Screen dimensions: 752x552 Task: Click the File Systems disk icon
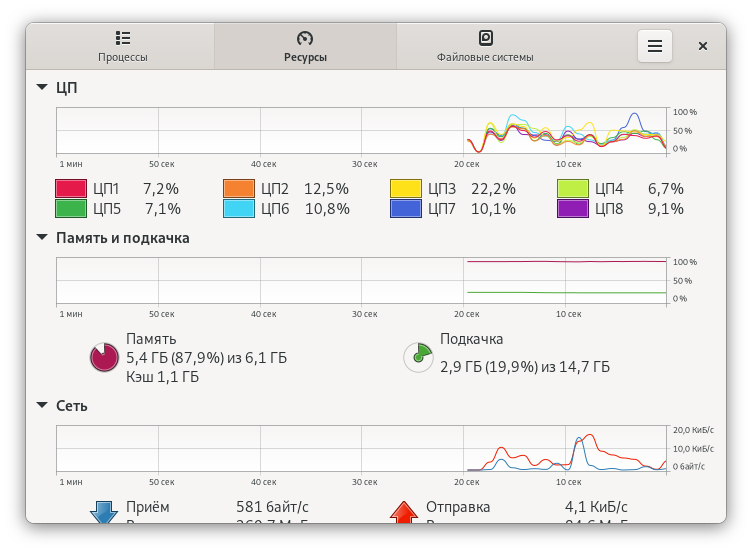tap(485, 38)
